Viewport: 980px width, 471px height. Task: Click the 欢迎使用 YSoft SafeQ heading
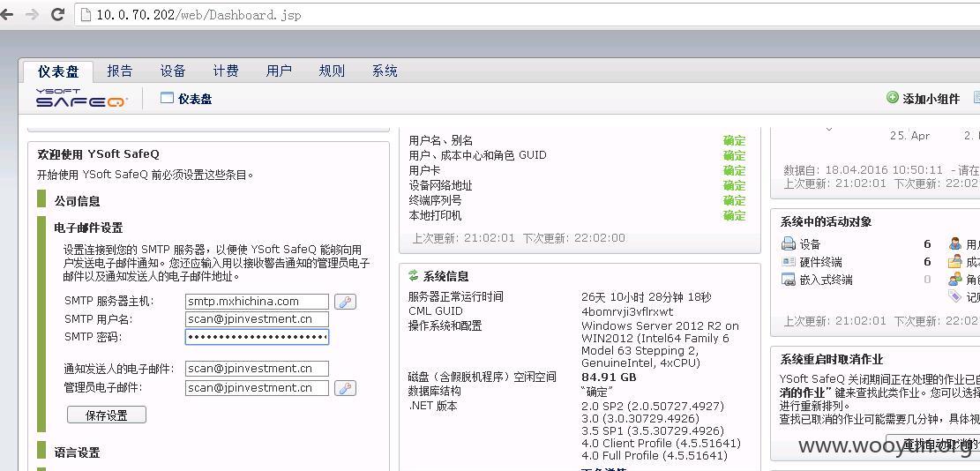[x=99, y=153]
